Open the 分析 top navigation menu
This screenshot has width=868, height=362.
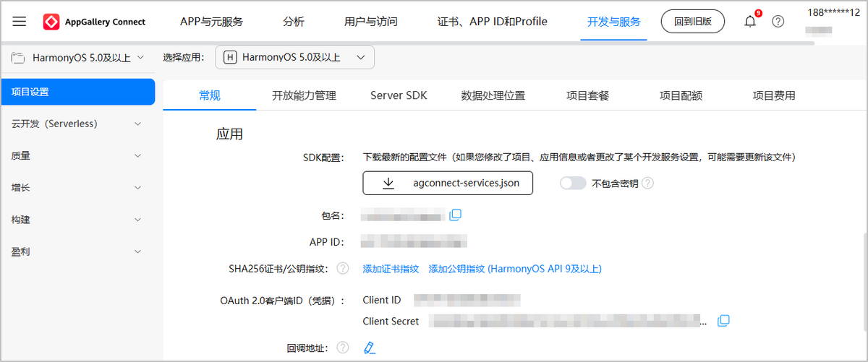(x=294, y=22)
